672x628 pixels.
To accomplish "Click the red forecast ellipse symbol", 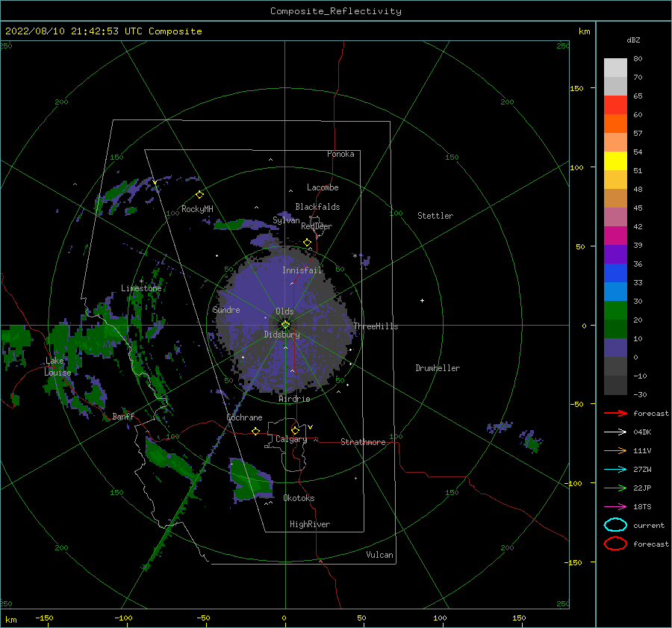I will (615, 544).
